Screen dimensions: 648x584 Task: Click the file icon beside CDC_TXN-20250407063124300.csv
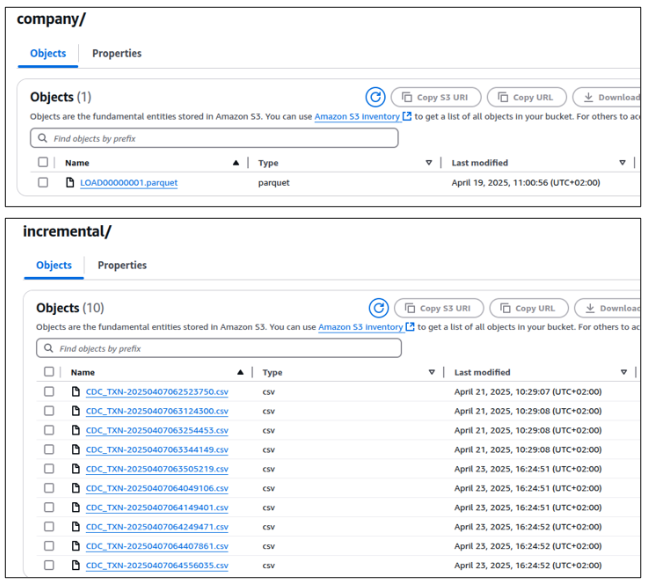pyautogui.click(x=76, y=411)
